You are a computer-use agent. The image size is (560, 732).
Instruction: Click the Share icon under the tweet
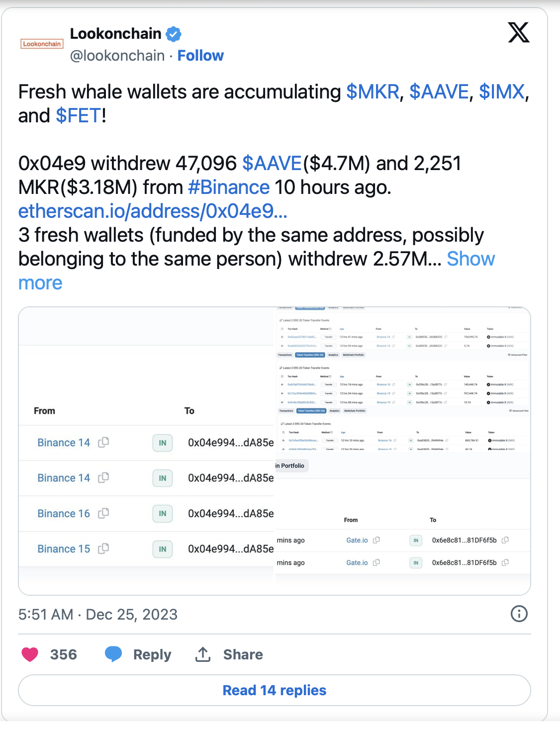[203, 654]
